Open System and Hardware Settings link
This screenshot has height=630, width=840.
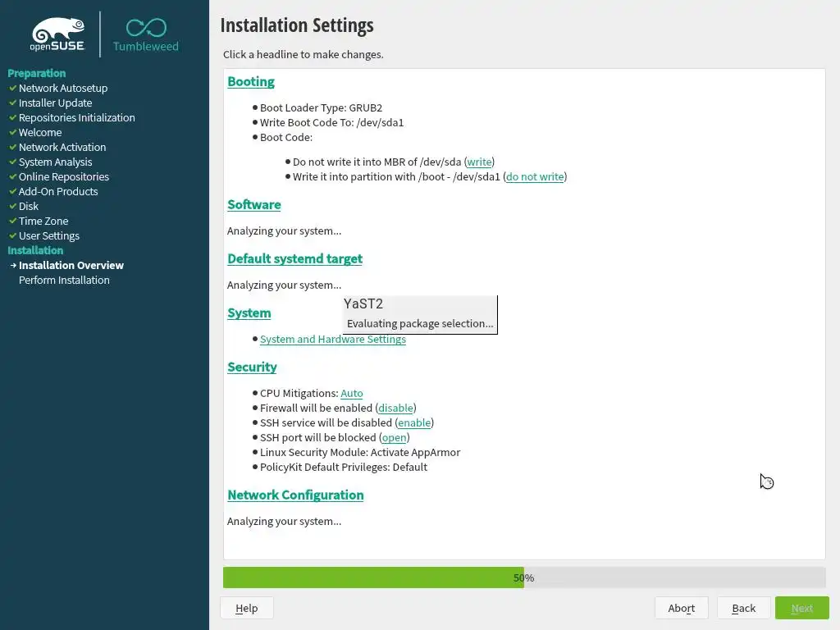333,339
